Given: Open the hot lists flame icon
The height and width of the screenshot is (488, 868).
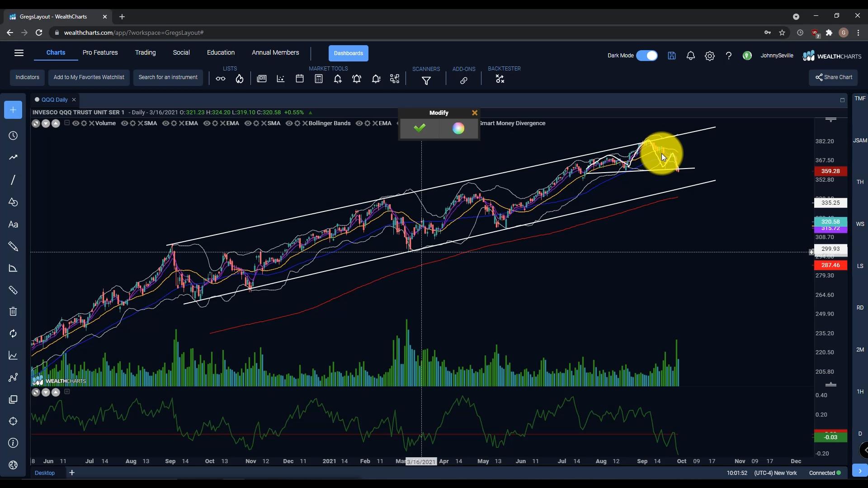Looking at the screenshot, I should (240, 79).
